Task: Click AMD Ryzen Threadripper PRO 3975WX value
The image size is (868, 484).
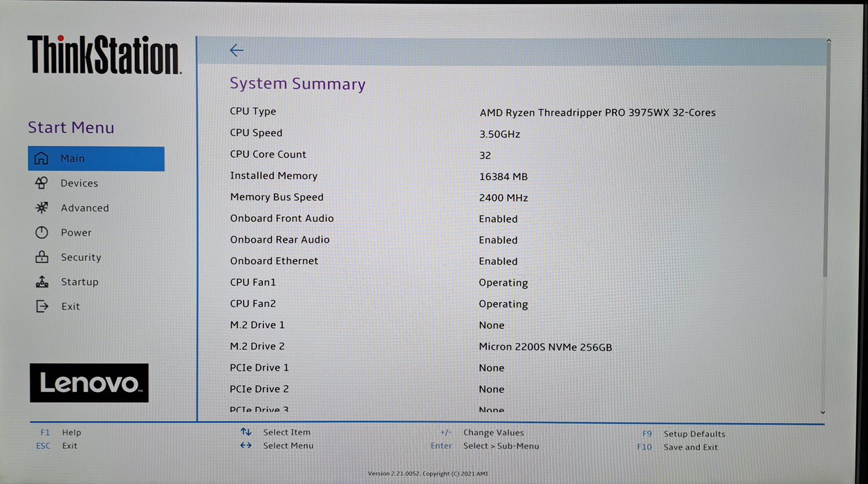Action: tap(598, 113)
